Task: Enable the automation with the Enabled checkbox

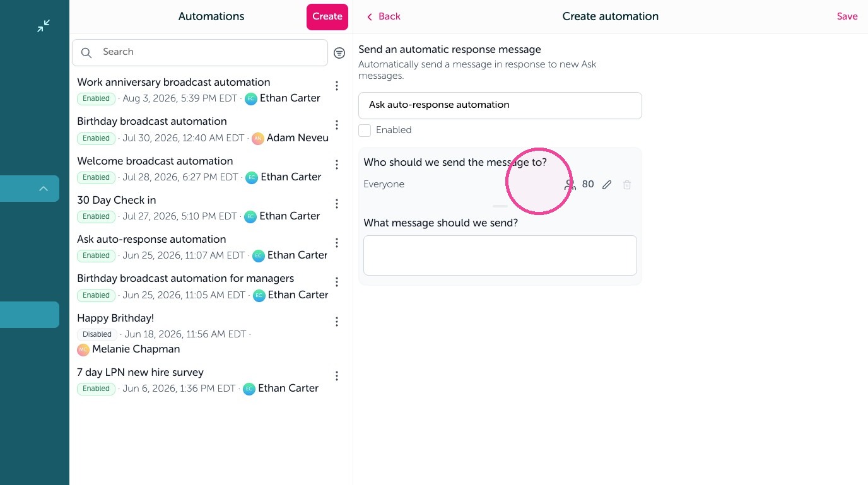Action: [x=365, y=131]
